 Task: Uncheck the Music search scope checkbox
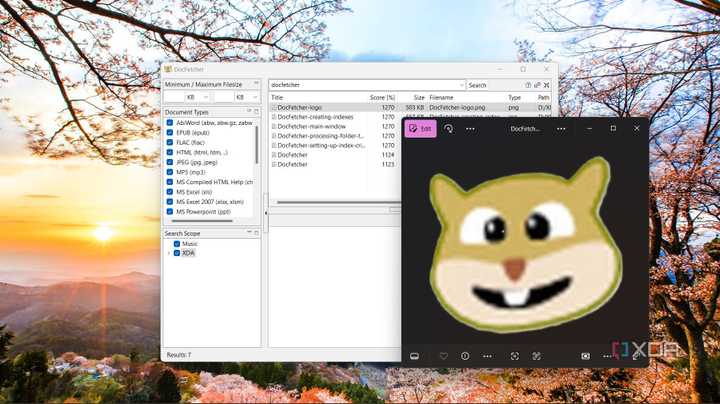pos(177,244)
